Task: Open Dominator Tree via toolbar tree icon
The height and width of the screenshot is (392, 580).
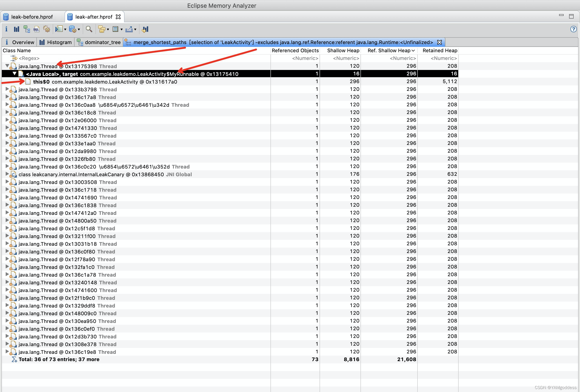Action: [26, 29]
